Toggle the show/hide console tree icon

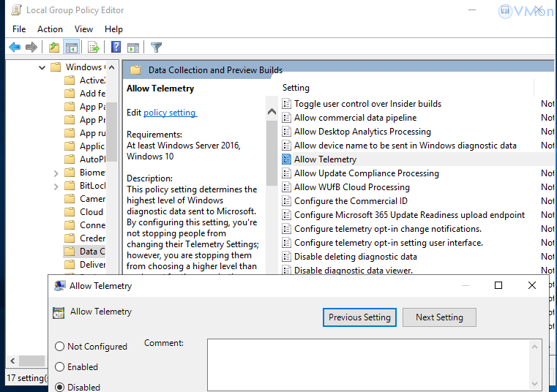[72, 48]
